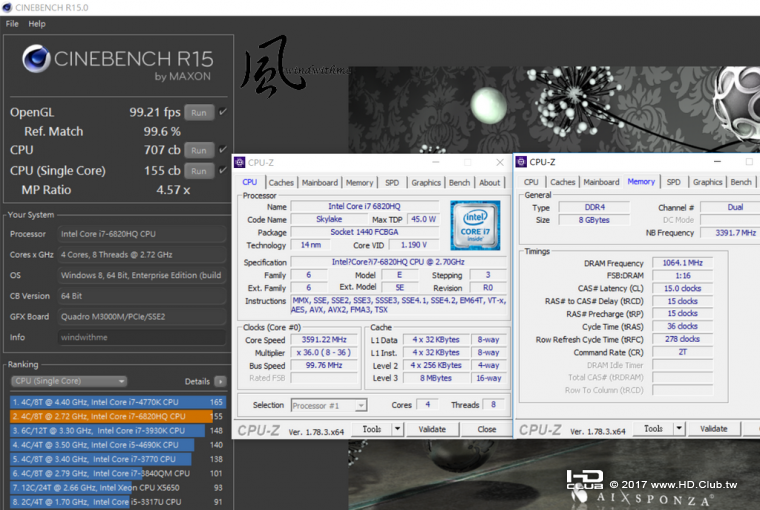Click CPU-Z icon in right window title bar
The image size is (760, 510).
[x=521, y=162]
